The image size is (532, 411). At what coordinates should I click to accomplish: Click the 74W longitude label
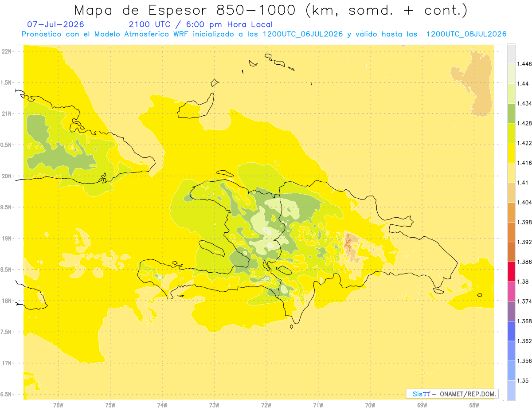(162, 405)
